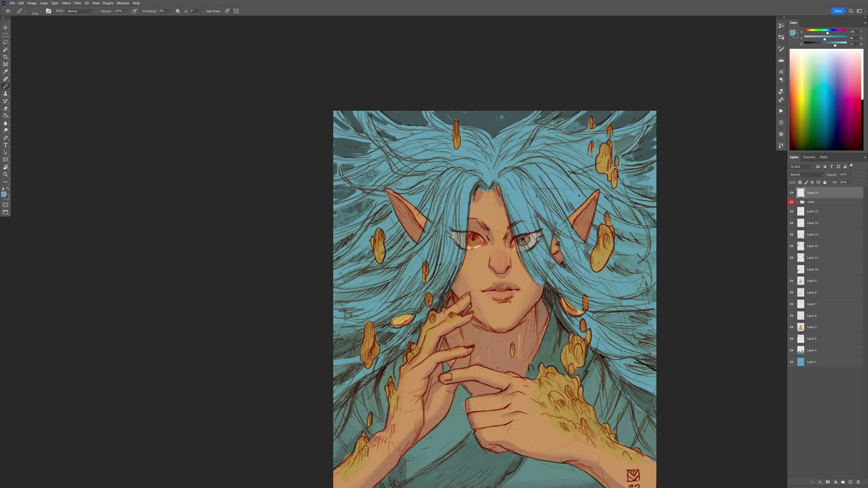Viewport: 868px width, 488px height.
Task: Click the Share button
Action: (x=837, y=11)
